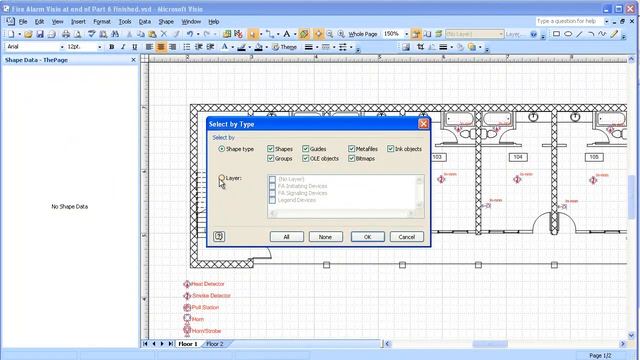Screen dimensions: 640x360
Task: Click the Delete X icon
Action: pyautogui.click(x=164, y=34)
